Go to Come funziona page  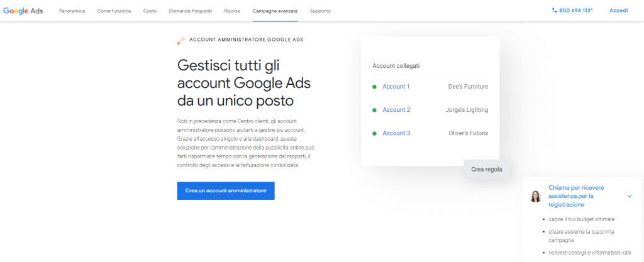[x=114, y=11]
